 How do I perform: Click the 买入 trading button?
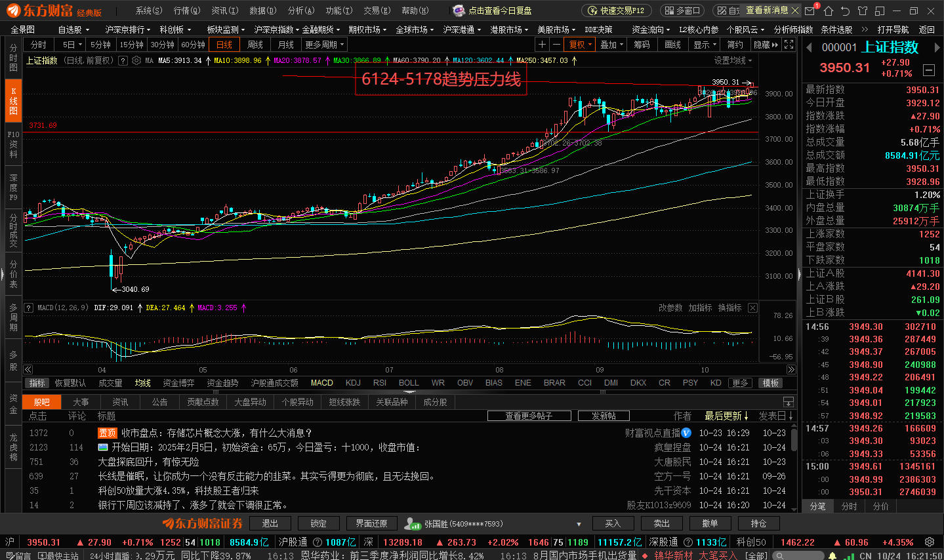pyautogui.click(x=613, y=523)
